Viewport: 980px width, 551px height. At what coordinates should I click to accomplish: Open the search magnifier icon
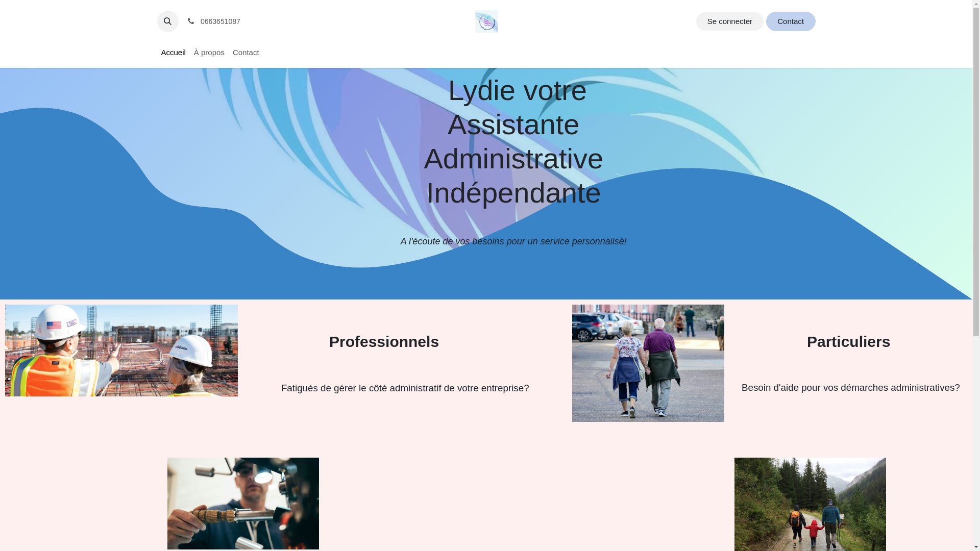pyautogui.click(x=167, y=21)
